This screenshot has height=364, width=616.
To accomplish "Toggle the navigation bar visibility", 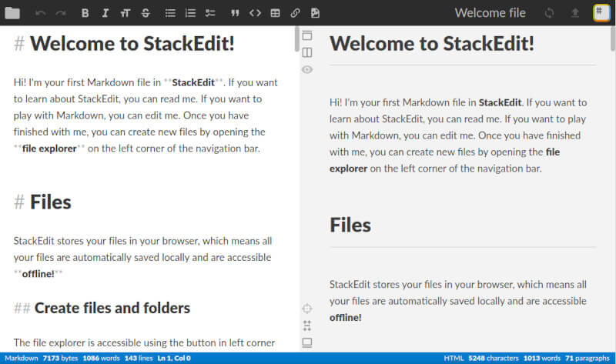I will point(307,35).
